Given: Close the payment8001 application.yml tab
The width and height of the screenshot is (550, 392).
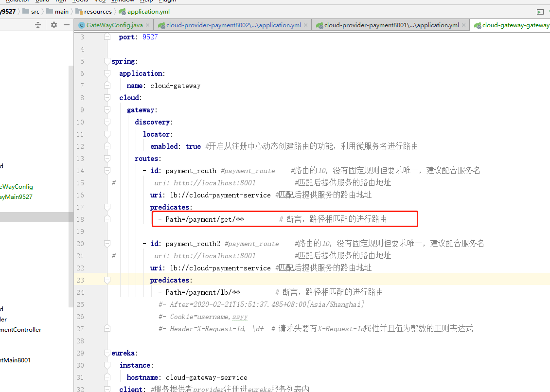Looking at the screenshot, I should click(x=464, y=25).
